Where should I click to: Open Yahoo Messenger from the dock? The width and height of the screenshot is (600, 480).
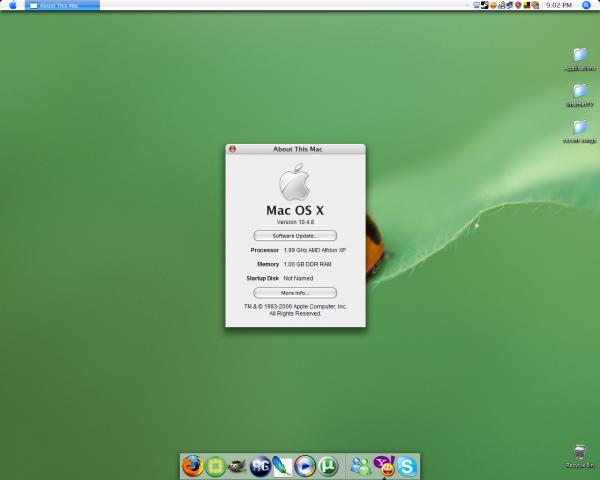384,466
